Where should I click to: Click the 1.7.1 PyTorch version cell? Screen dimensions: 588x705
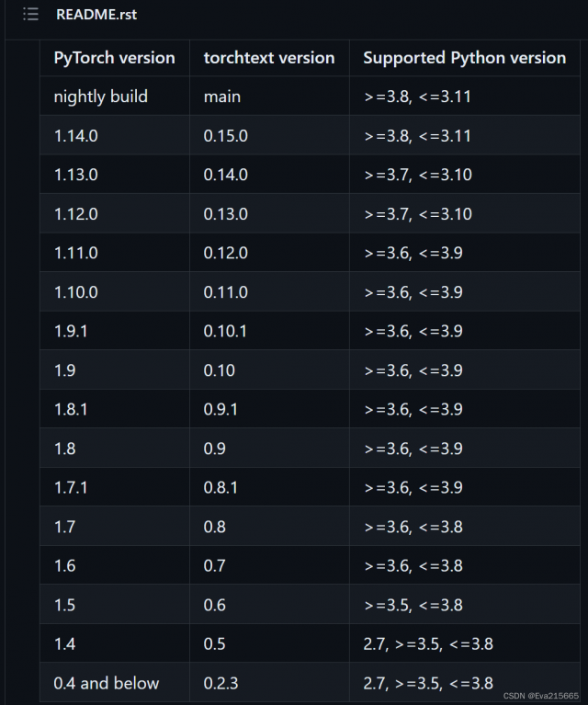point(71,487)
